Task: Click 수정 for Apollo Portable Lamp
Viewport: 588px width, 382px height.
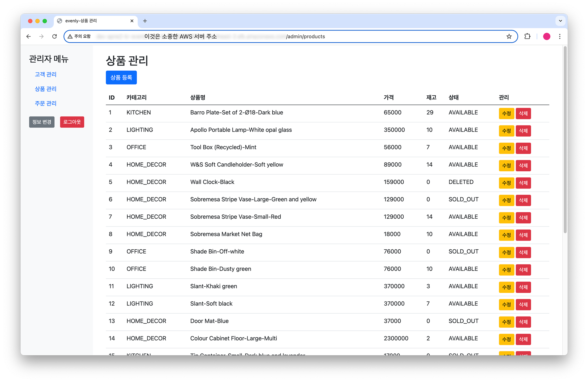Action: 506,131
